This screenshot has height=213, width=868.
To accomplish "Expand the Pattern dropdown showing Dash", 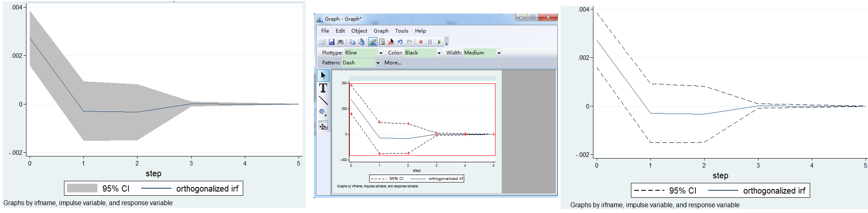I will pos(377,63).
